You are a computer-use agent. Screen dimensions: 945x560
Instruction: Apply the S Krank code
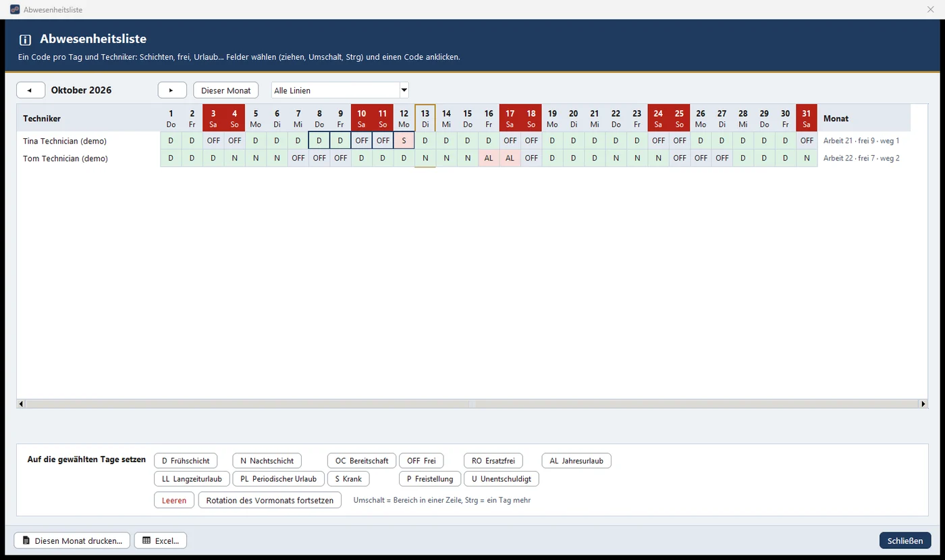pos(348,479)
